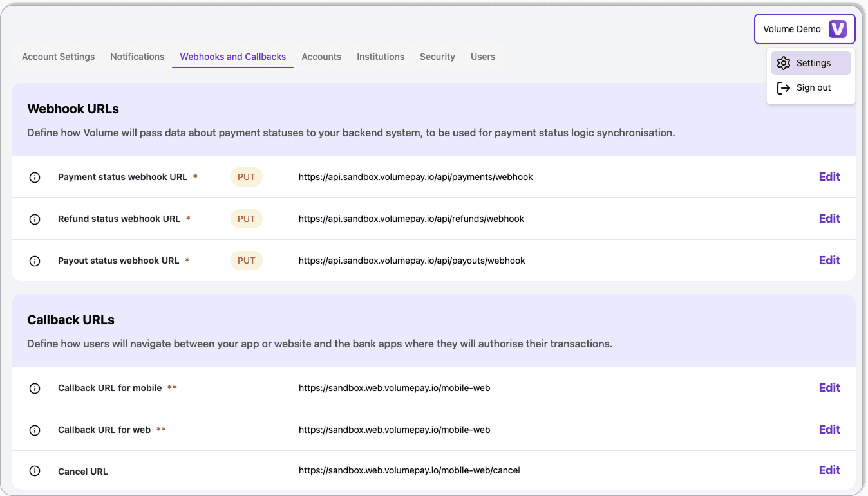Click the Payment status webhook URL label

pyautogui.click(x=122, y=177)
